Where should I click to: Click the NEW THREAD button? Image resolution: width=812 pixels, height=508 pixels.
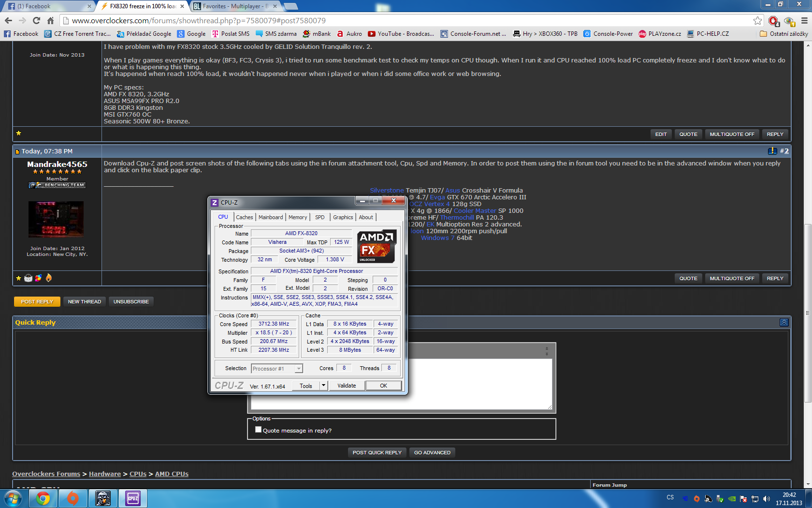(x=85, y=301)
